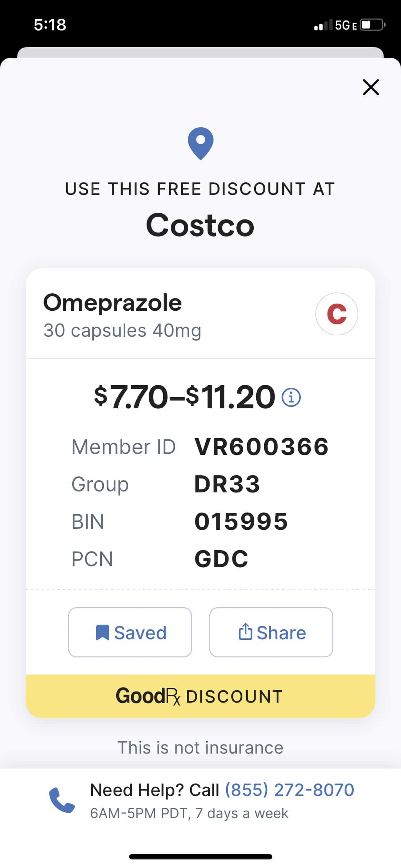Tap the Omeprazole drug name heading
This screenshot has width=401, height=868.
(x=112, y=303)
